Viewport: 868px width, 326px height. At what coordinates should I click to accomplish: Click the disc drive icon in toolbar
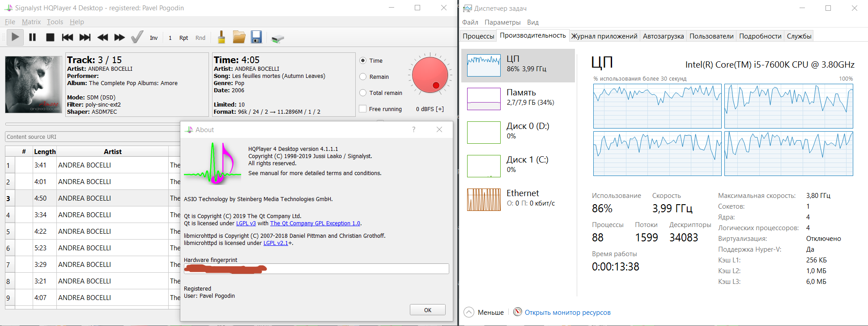[278, 39]
